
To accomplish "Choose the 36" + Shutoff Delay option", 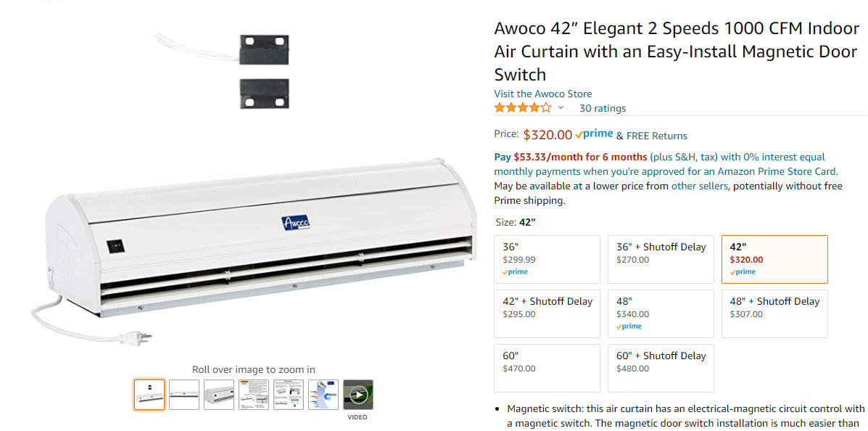I will tap(661, 259).
